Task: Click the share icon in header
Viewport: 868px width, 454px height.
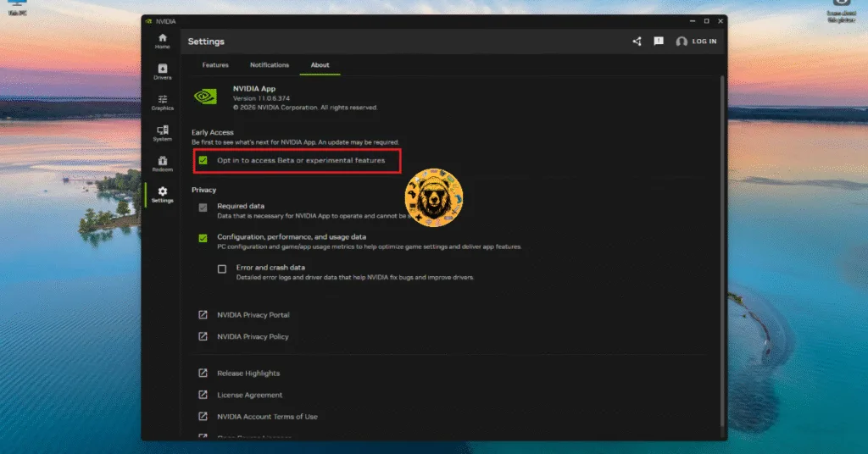Action: [x=637, y=42]
